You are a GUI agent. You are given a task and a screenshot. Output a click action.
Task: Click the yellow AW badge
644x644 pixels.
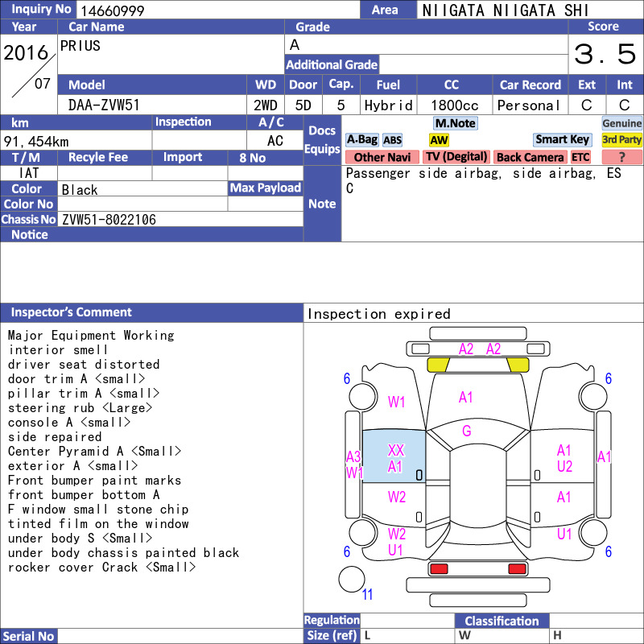(x=439, y=140)
